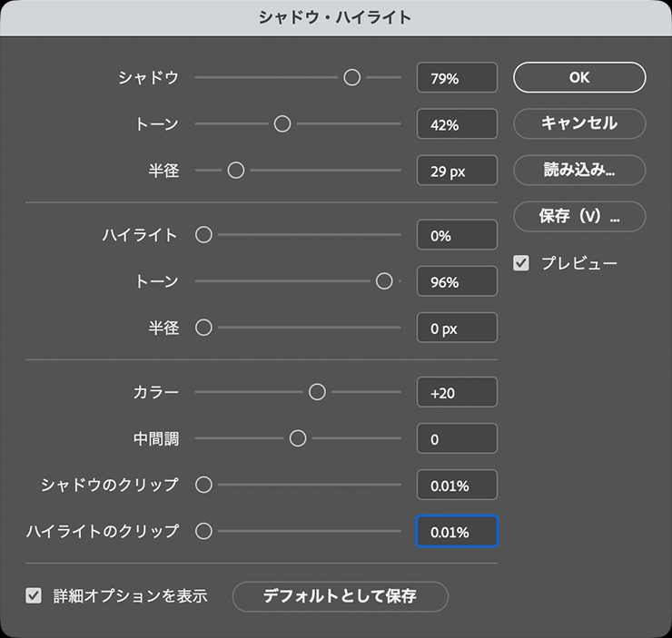Click the ハイライト slider handle
Viewport: 672px width, 638px height.
point(204,235)
